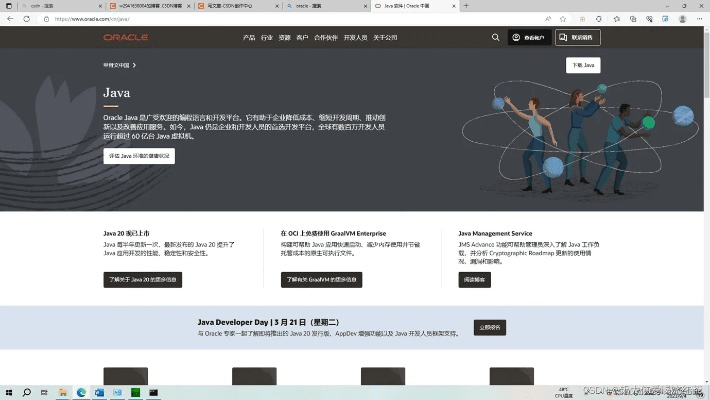710x400 pixels.
Task: Open the tab actions icon at top-left
Action: point(8,6)
